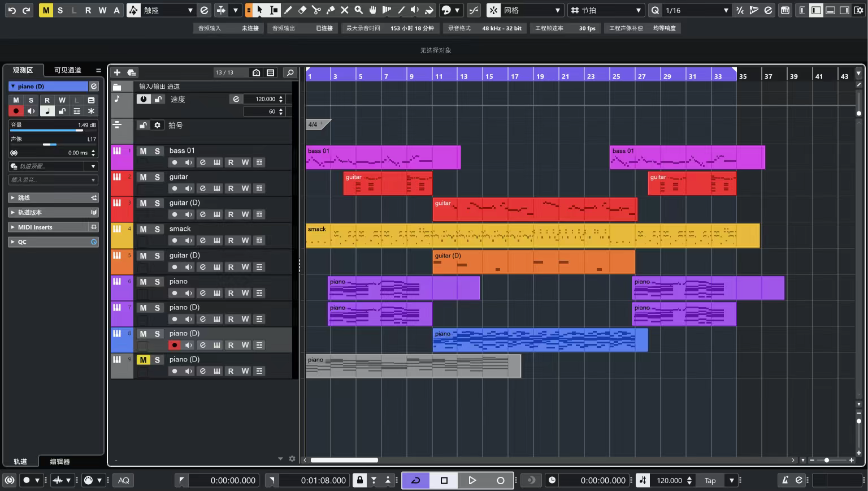Click the Undo arrow icon
Screen dimensions: 868x491
point(12,10)
